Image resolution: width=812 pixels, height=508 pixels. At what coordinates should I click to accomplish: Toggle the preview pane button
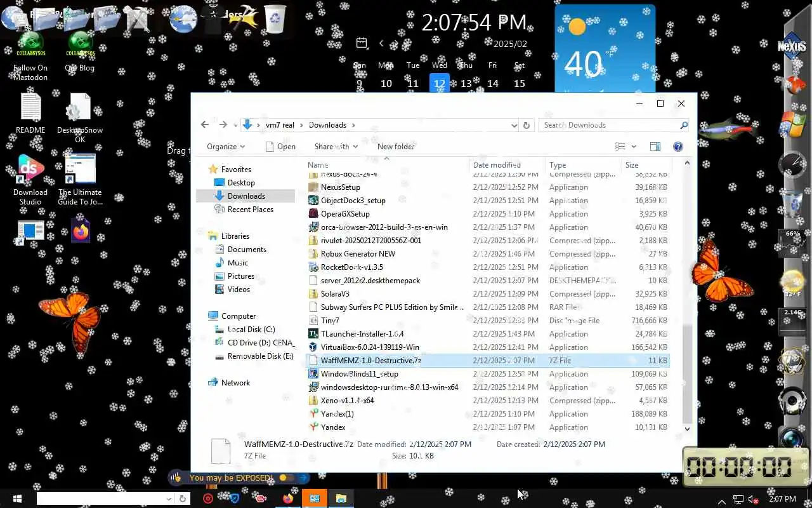[x=655, y=147]
